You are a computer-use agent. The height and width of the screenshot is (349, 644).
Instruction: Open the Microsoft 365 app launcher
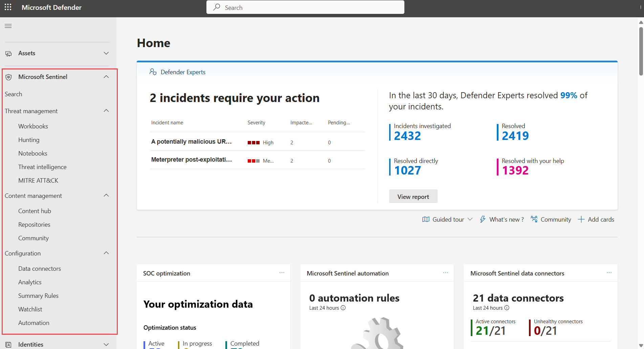point(7,7)
